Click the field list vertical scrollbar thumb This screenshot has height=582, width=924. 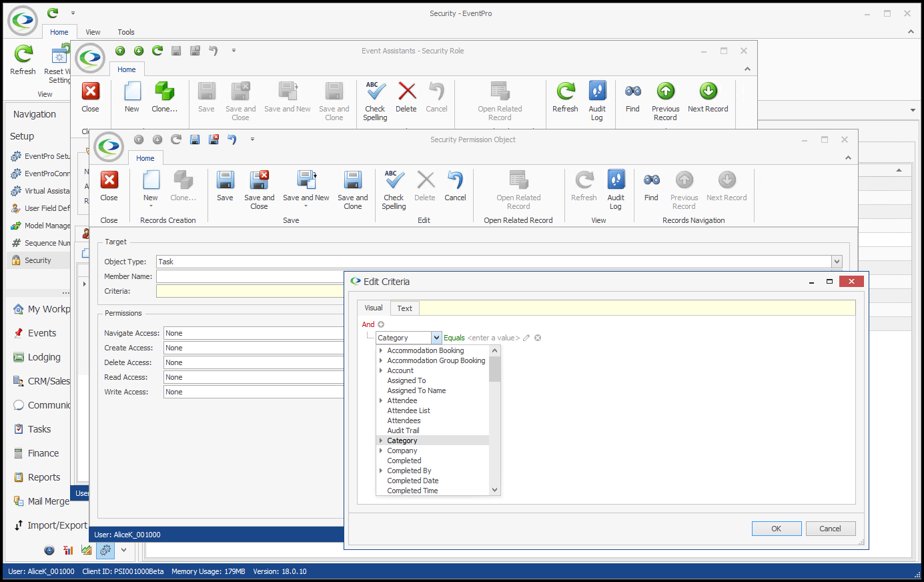[494, 368]
